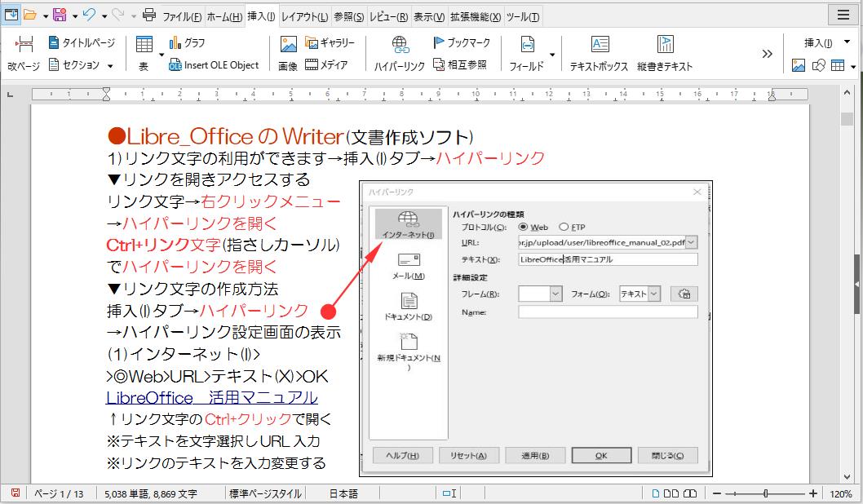863x504 pixels.
Task: Open the Redo history dropdown arrow
Action: pyautogui.click(x=133, y=16)
